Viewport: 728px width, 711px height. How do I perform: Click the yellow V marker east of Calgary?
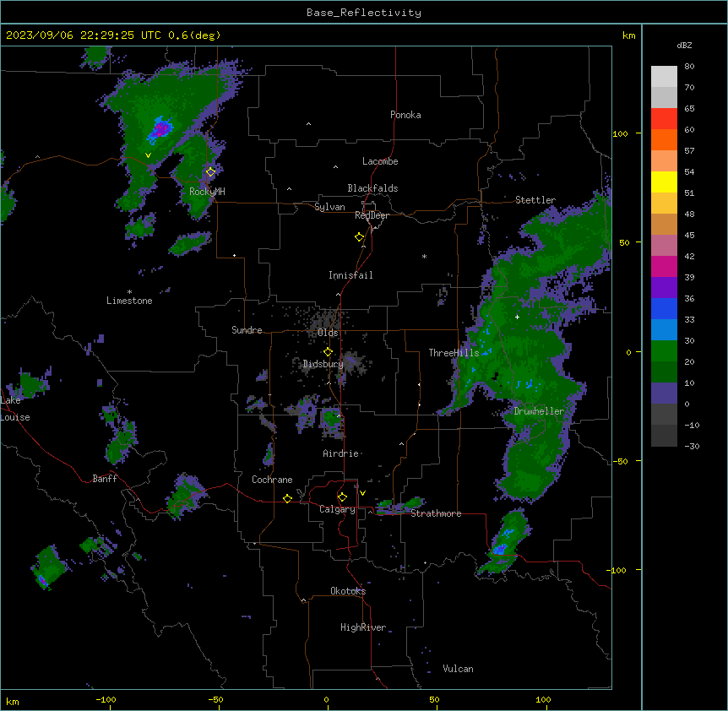[x=362, y=493]
